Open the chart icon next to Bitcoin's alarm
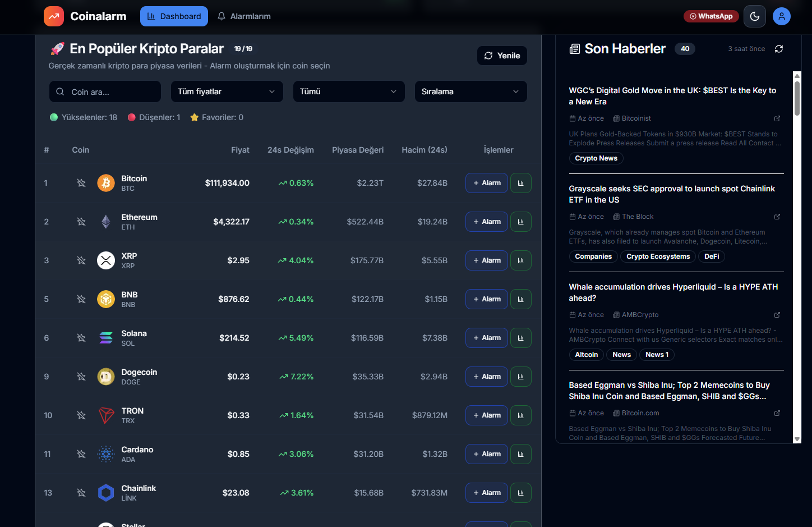This screenshot has width=812, height=527. tap(520, 182)
